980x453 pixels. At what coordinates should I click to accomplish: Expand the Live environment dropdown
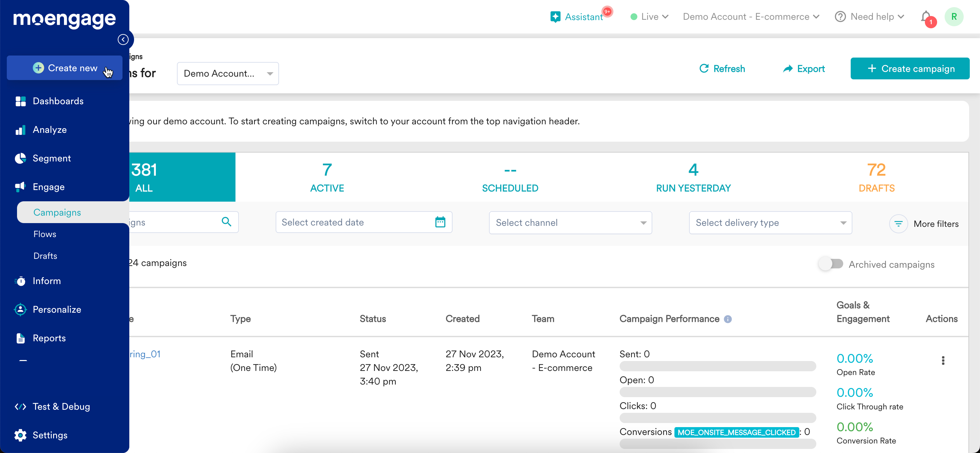click(x=649, y=17)
